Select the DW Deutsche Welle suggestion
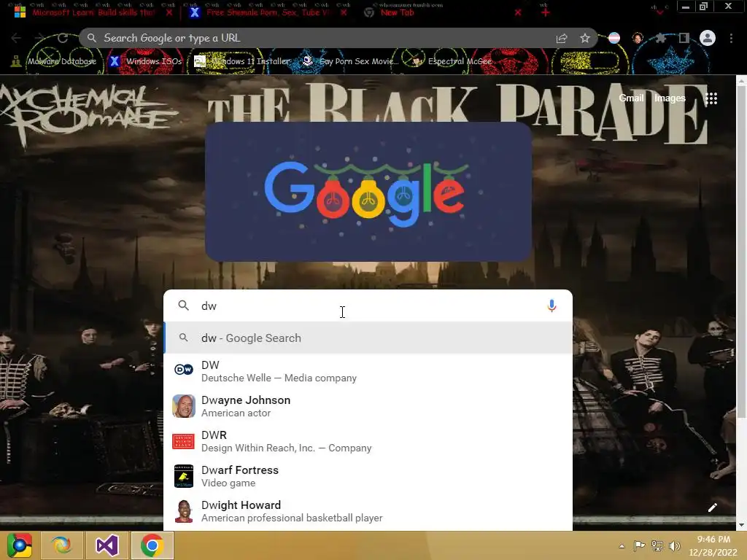The image size is (747, 560). click(368, 371)
